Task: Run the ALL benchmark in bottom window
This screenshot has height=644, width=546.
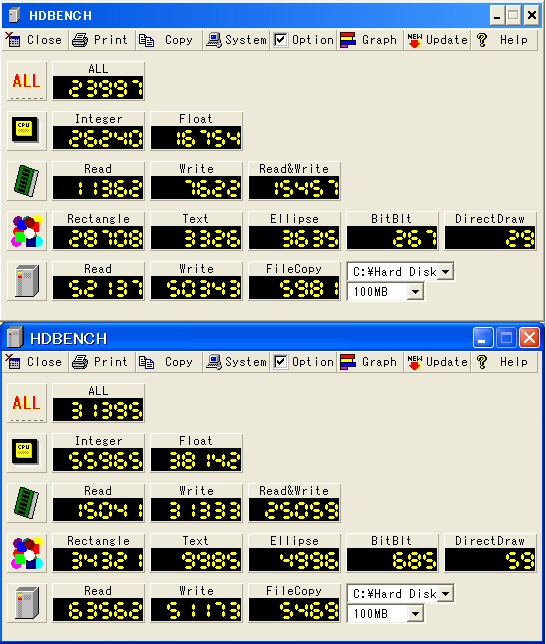Action: coord(27,403)
